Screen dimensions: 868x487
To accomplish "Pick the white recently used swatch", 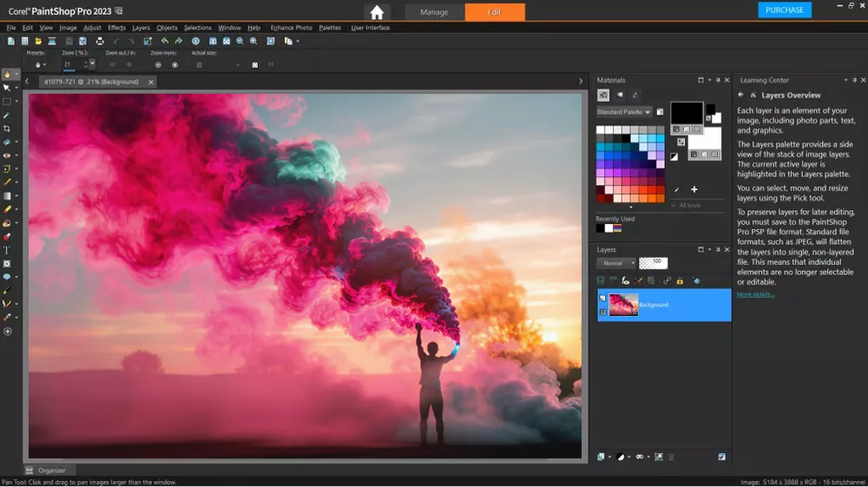I will (609, 228).
